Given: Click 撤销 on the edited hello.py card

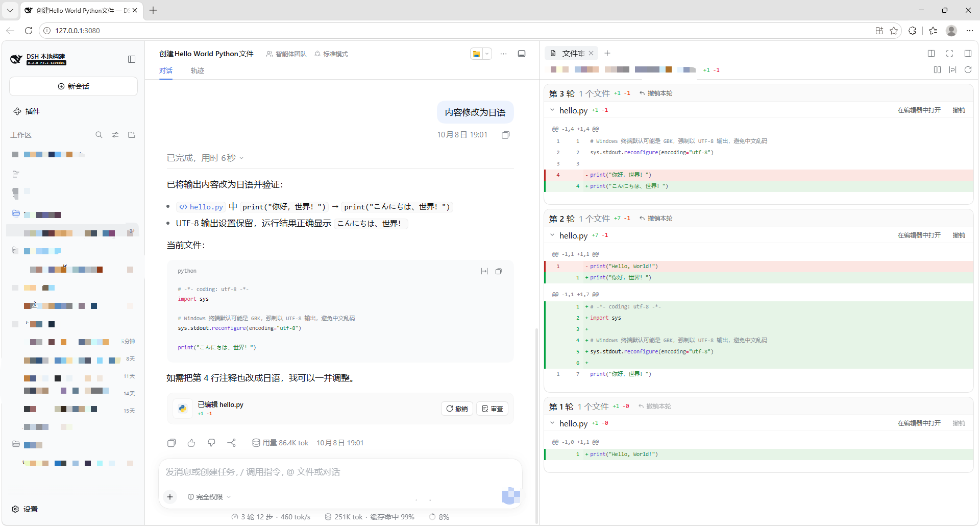Looking at the screenshot, I should 457,409.
